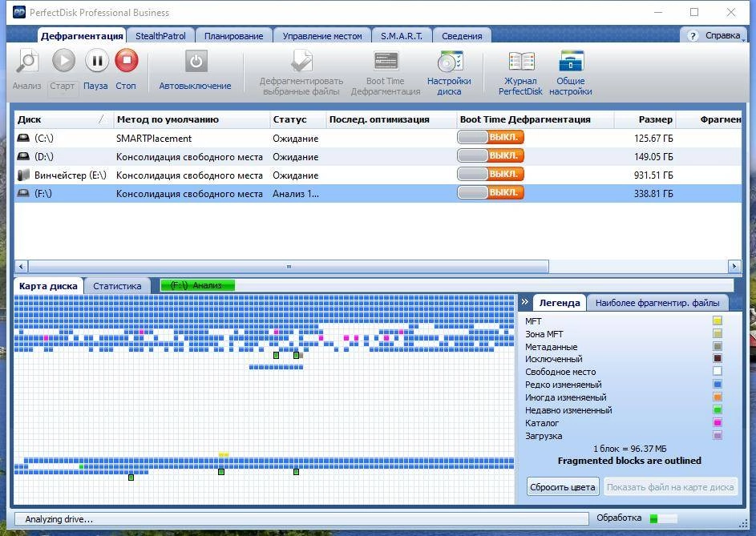Toggle Boot Time switch for Винчейстер E:
Image resolution: width=756 pixels, height=536 pixels.
[x=491, y=174]
